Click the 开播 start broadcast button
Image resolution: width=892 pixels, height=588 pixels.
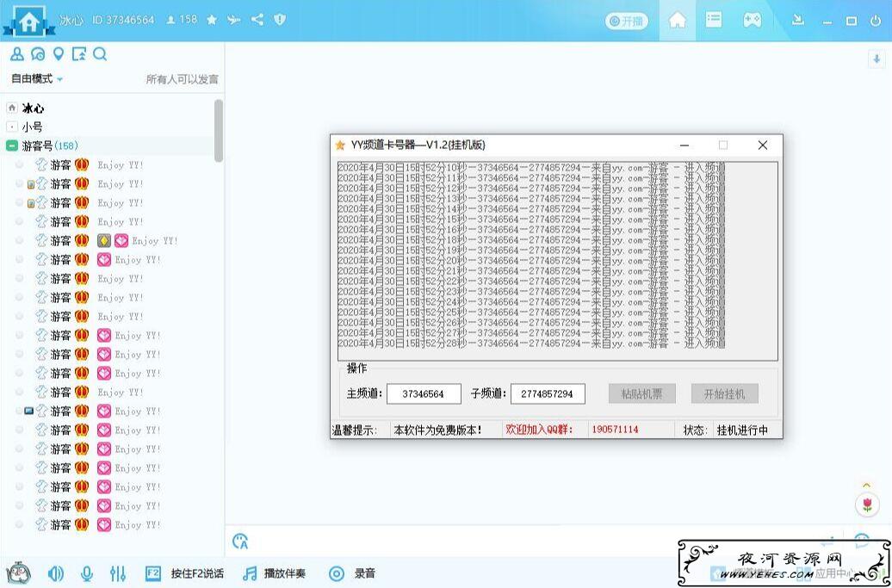626,21
